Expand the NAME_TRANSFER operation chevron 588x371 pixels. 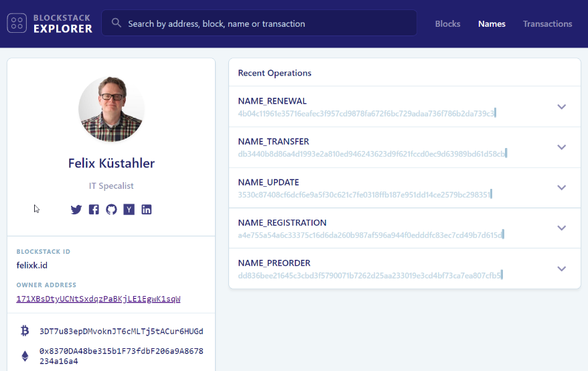click(x=561, y=147)
